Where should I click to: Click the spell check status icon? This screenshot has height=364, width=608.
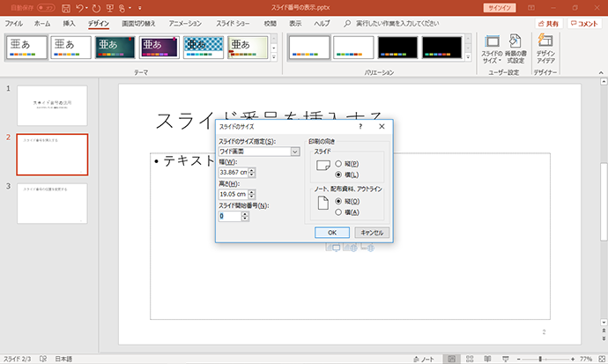click(x=43, y=359)
